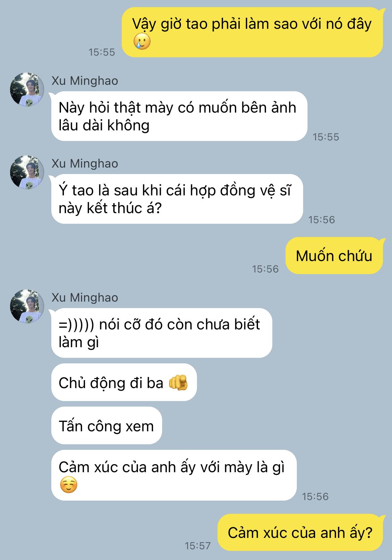Select the '=))))) nói cỡ đó' message bubble
The width and height of the screenshot is (392, 560).
[161, 333]
